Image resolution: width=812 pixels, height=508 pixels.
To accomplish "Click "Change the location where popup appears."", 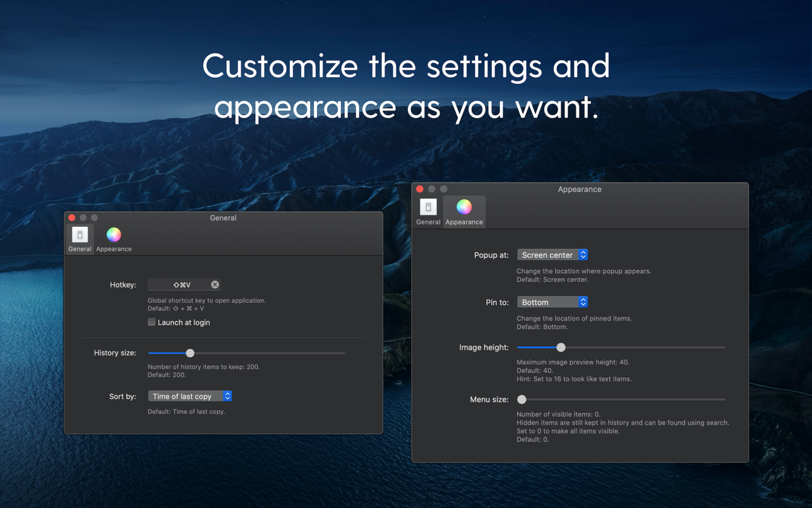I will (584, 271).
